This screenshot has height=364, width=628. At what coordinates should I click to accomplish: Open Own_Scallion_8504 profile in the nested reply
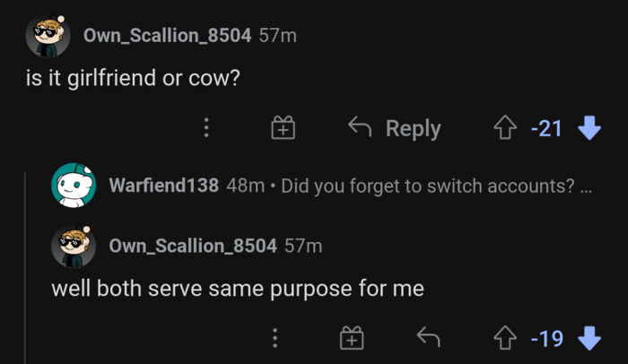pyautogui.click(x=193, y=246)
